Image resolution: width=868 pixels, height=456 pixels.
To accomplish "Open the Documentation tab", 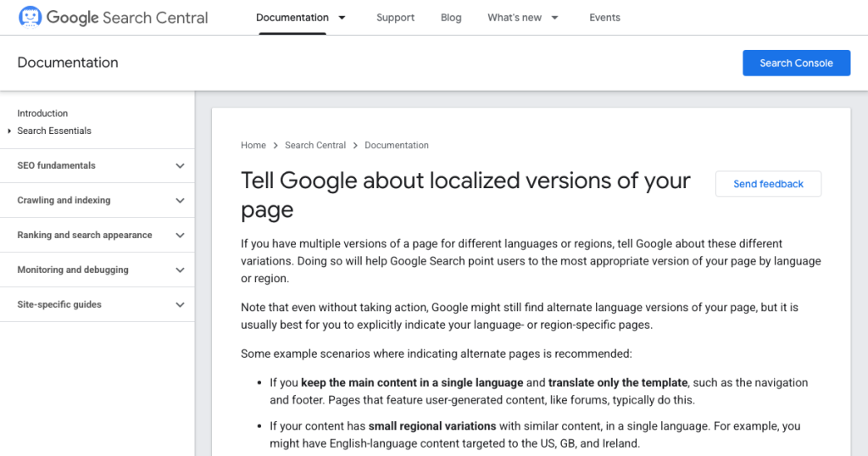I will tap(292, 18).
